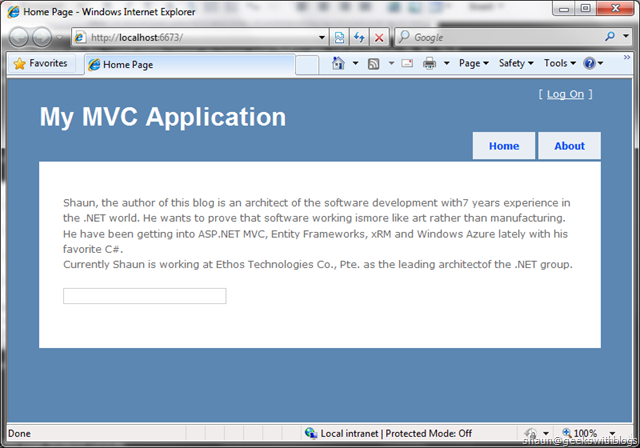Viewport: 640px width, 448px height.
Task: Open the Favorites star button
Action: click(x=40, y=63)
